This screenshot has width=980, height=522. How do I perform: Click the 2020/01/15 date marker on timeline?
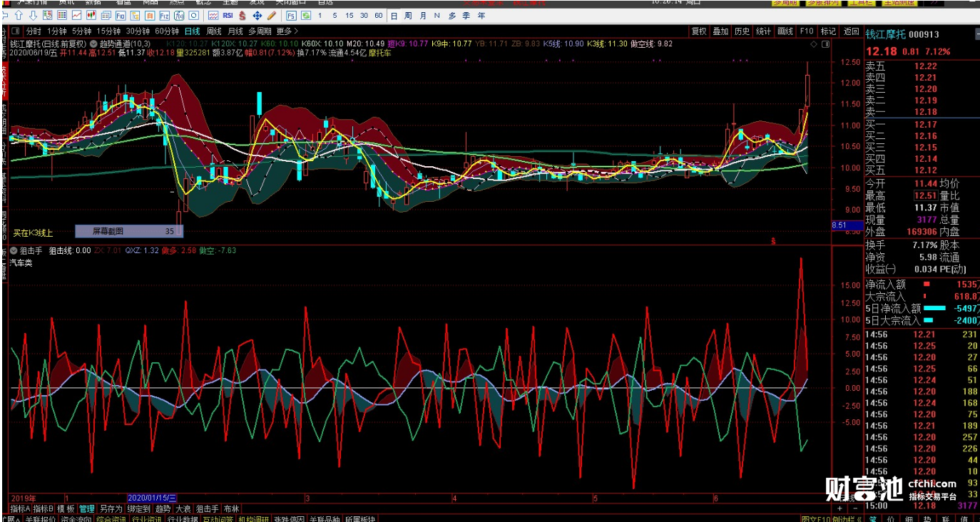152,498
